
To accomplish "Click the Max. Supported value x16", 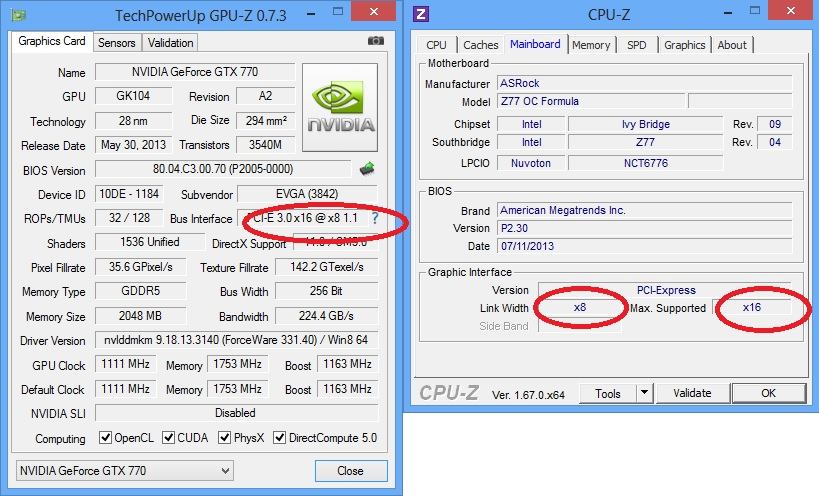I will [752, 308].
